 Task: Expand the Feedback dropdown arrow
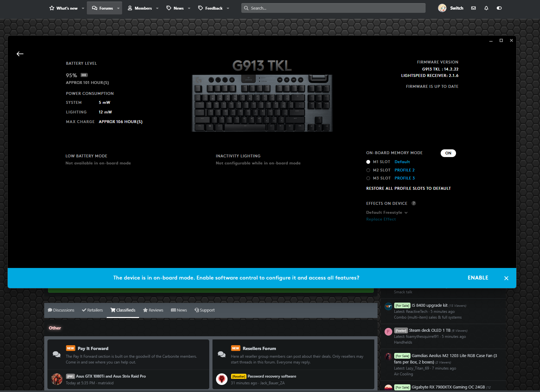228,8
